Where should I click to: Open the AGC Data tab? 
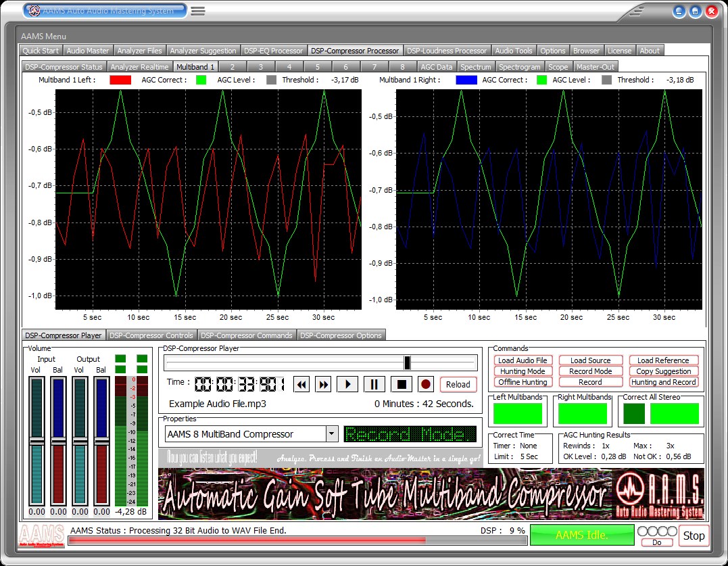tap(436, 67)
